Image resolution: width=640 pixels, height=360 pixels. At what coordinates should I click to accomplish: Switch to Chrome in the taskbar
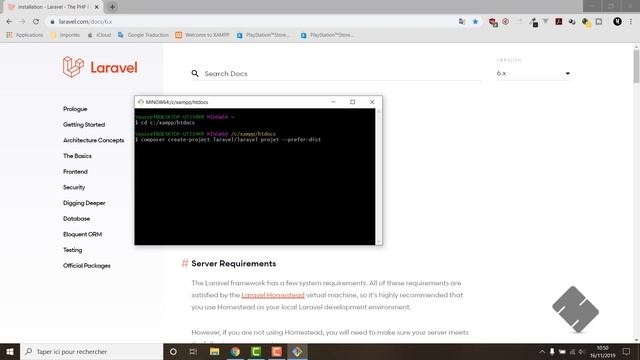click(x=235, y=351)
